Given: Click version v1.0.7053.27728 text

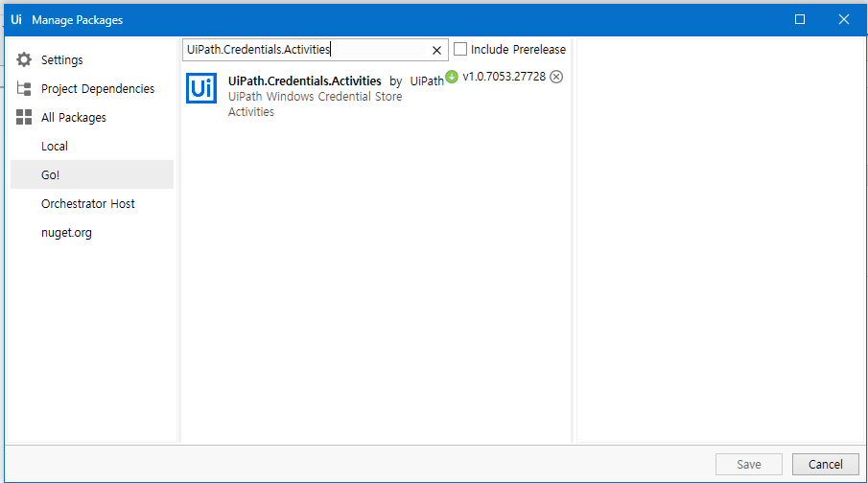Looking at the screenshot, I should click(x=504, y=77).
